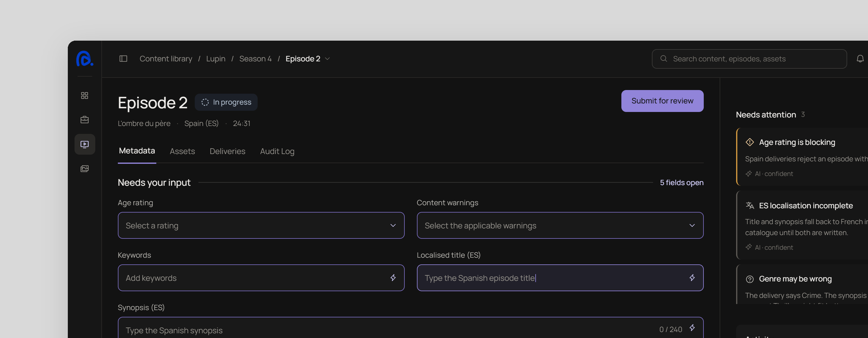Click the sparkle icon under ES localisation incomplete
The width and height of the screenshot is (868, 338).
(749, 247)
